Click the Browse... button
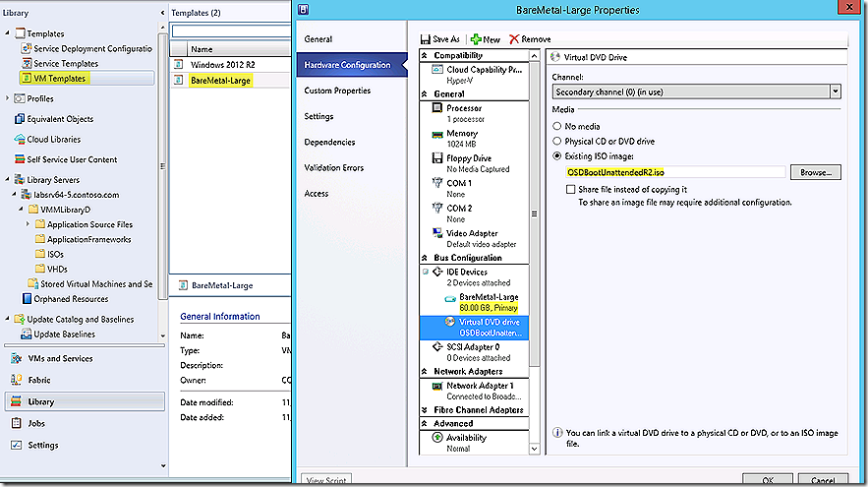 click(x=816, y=172)
